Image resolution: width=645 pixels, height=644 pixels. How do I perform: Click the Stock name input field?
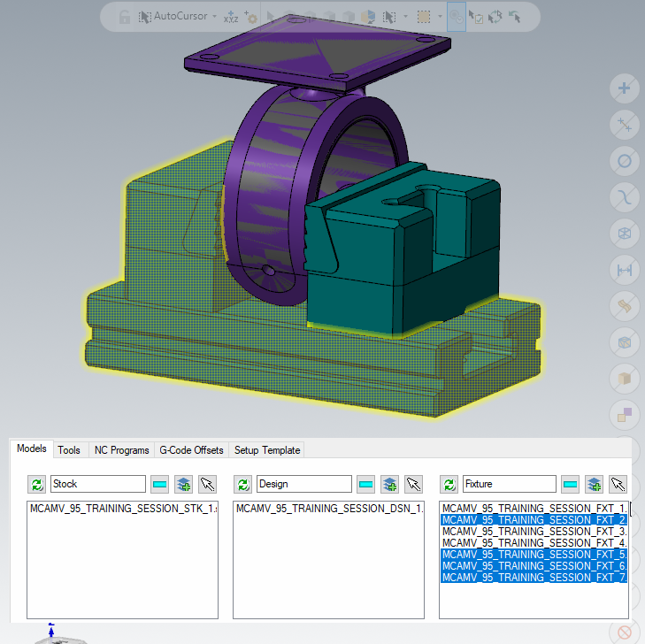[98, 484]
